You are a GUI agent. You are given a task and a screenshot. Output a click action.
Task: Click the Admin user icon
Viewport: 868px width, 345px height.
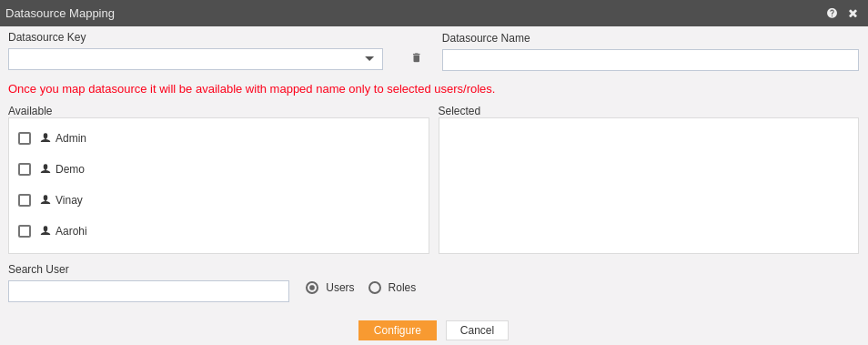coord(45,137)
